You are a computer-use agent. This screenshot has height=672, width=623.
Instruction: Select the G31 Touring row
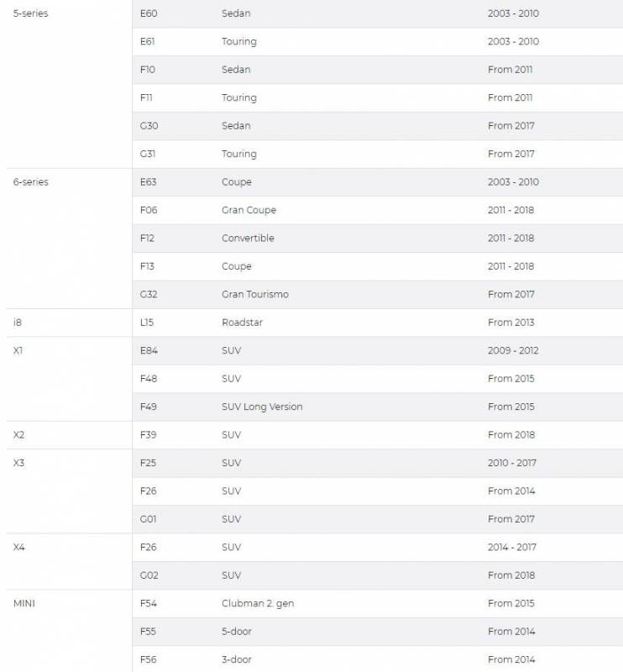point(378,154)
